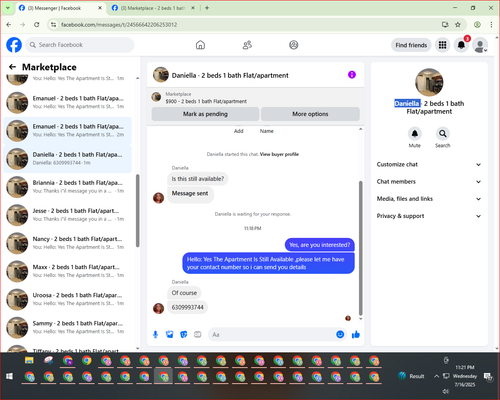The width and height of the screenshot is (500, 400).
Task: Focus the Search Facebook field
Action: pyautogui.click(x=80, y=45)
